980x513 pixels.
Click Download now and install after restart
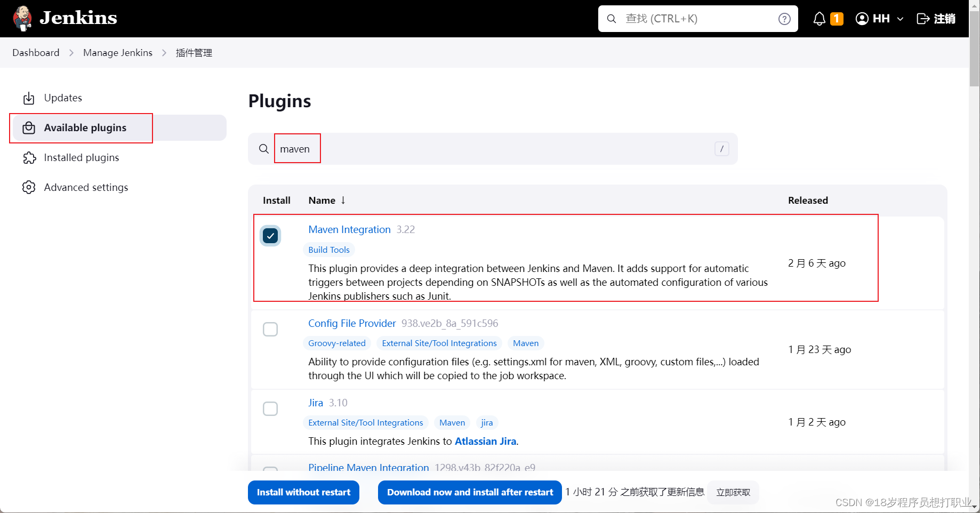[x=470, y=492]
